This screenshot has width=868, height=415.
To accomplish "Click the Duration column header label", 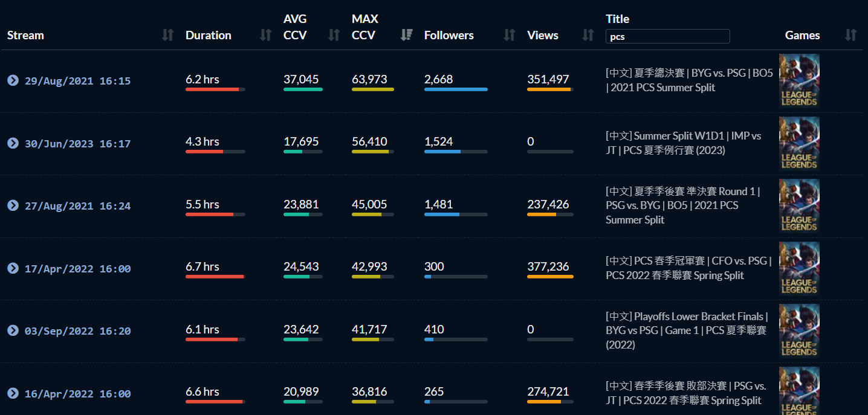I will coord(209,35).
